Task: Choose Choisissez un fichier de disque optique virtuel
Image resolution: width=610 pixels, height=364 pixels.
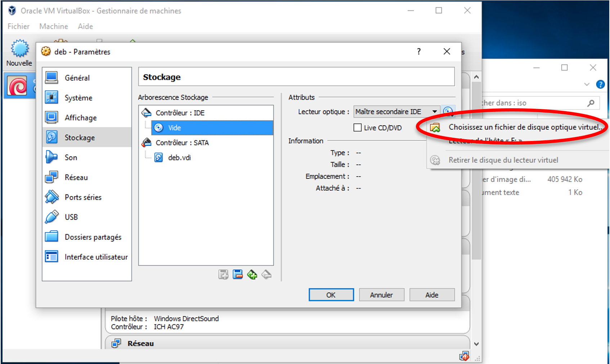Action: [x=518, y=127]
